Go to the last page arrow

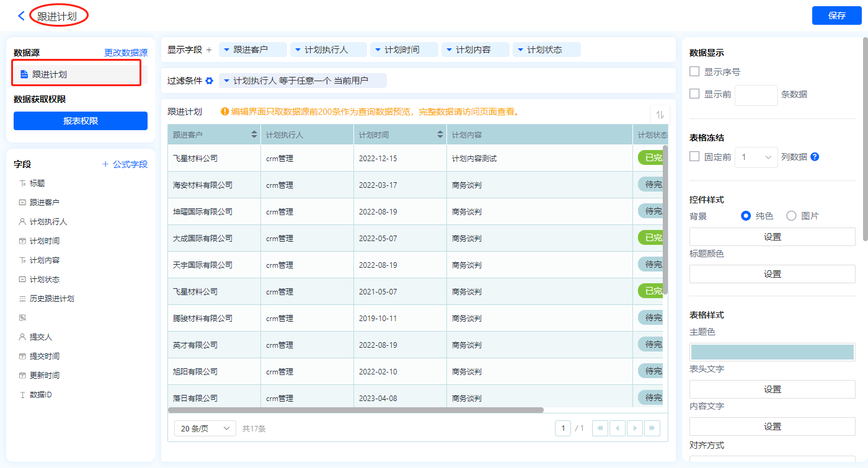pyautogui.click(x=652, y=428)
